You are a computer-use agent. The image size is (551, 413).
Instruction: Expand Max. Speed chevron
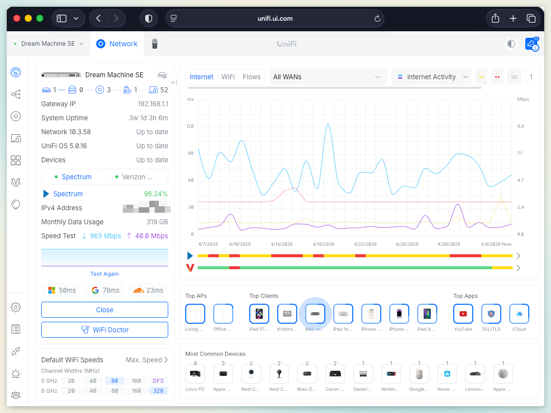click(x=166, y=360)
